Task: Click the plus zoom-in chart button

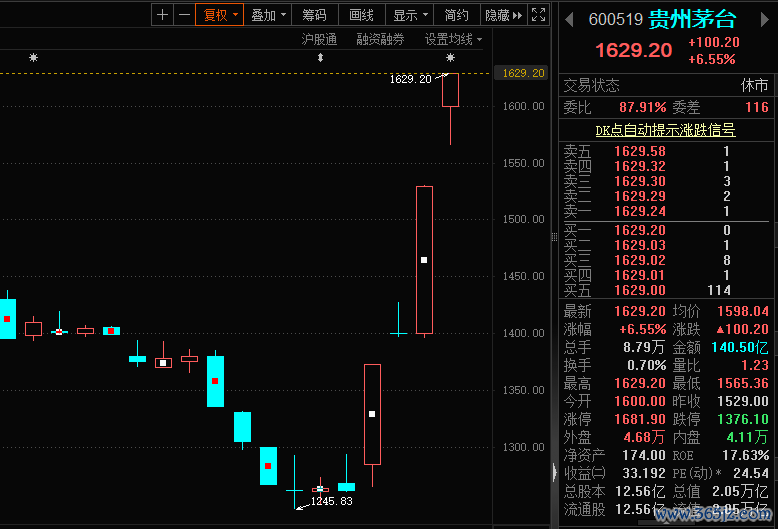Action: [162, 15]
